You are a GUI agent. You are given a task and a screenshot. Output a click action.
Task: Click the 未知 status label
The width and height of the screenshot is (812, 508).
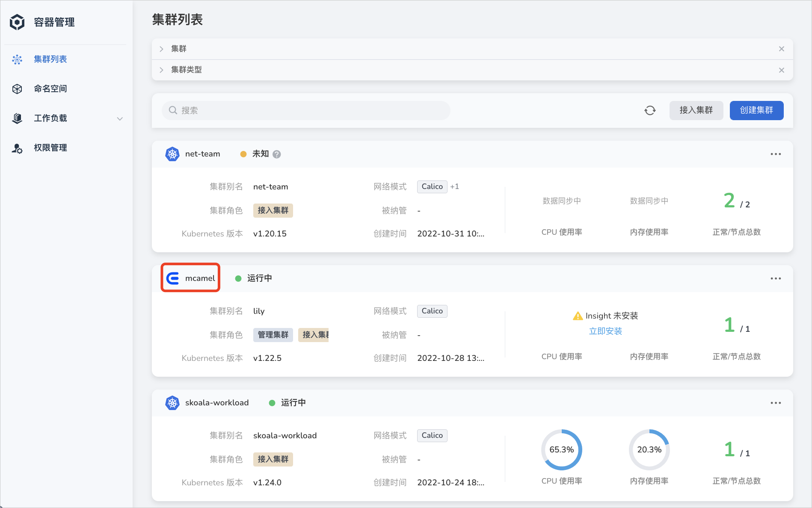260,154
